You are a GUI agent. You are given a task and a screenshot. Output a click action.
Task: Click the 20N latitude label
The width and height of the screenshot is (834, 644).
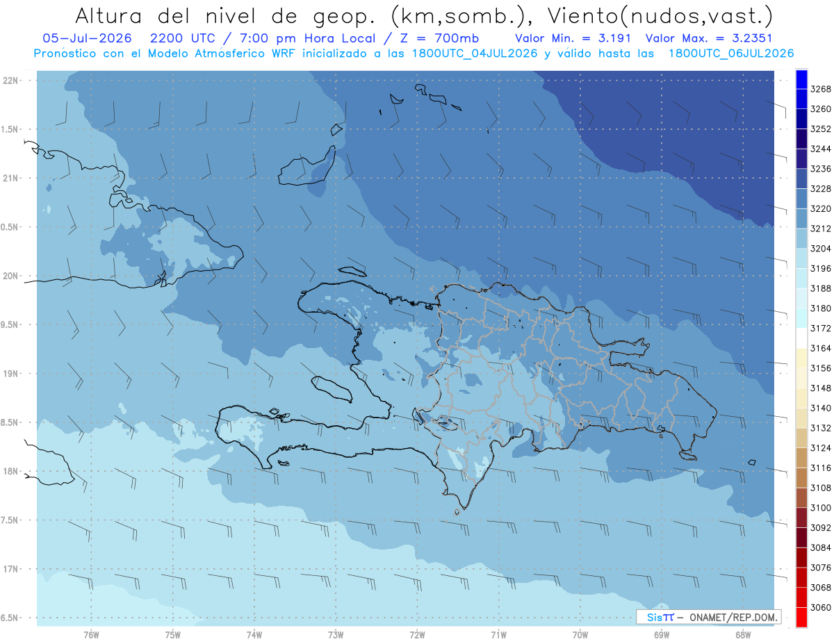tap(11, 276)
